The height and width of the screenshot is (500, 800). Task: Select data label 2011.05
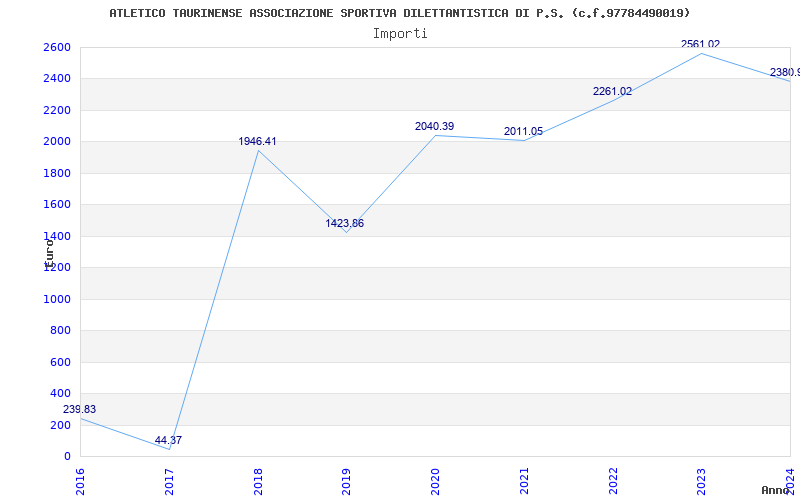523,132
